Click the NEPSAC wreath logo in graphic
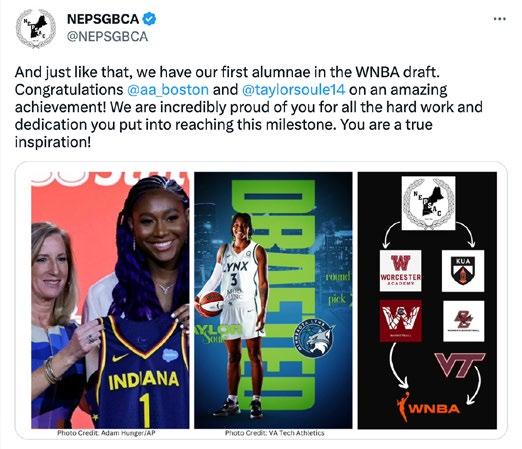 pos(428,203)
